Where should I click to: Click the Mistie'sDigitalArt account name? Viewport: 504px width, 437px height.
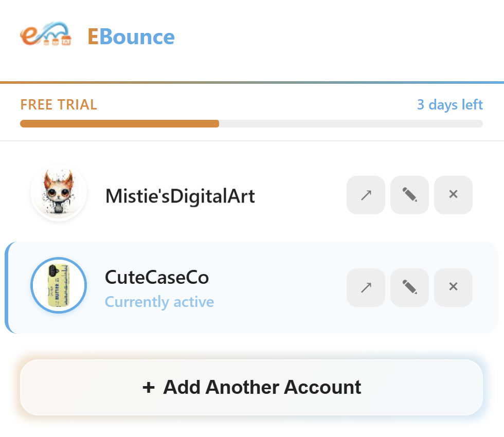[179, 195]
